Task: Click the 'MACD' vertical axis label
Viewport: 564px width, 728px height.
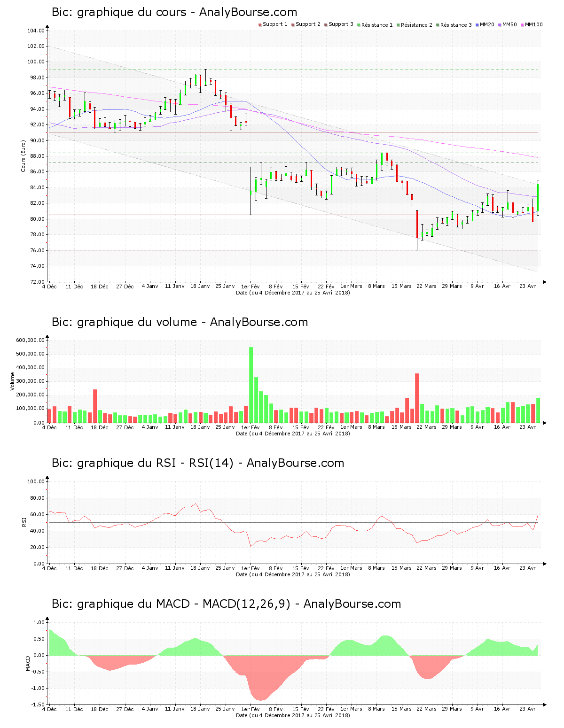Action: (x=27, y=663)
